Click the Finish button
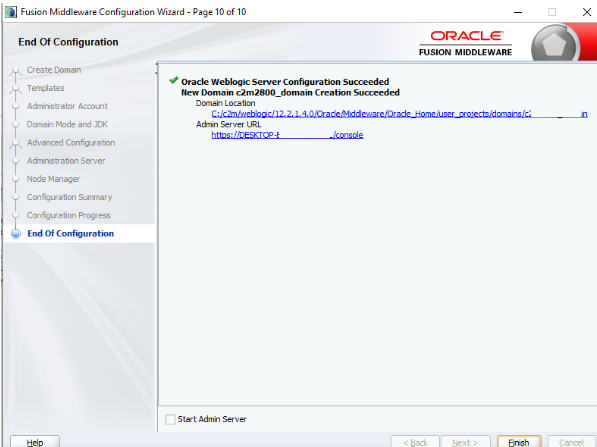 (x=519, y=442)
